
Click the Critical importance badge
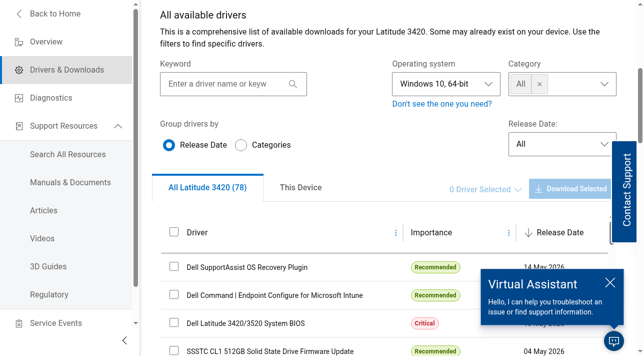pos(424,323)
